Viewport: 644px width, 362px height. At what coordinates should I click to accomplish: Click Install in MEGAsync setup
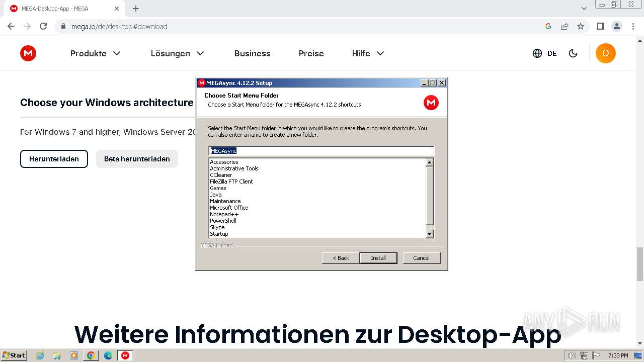tap(378, 258)
